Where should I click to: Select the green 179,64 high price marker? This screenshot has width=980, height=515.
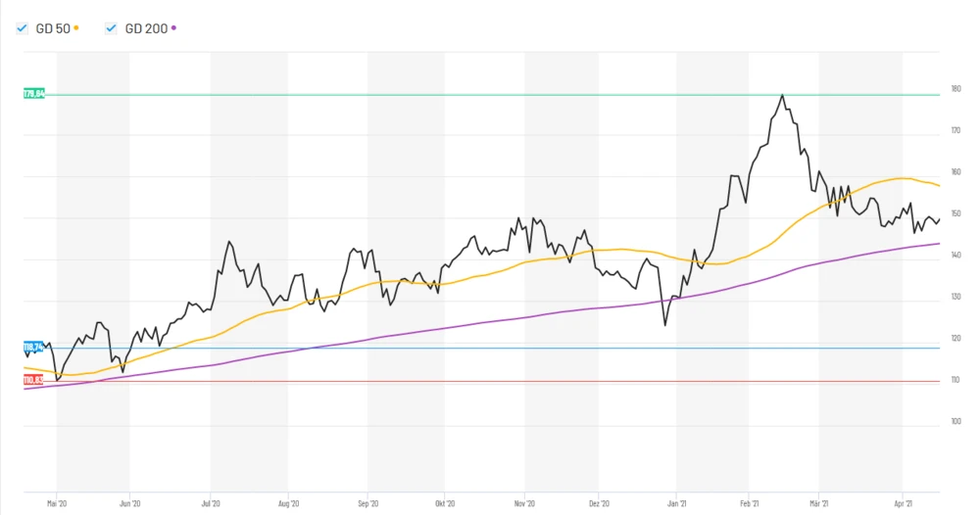click(x=34, y=94)
